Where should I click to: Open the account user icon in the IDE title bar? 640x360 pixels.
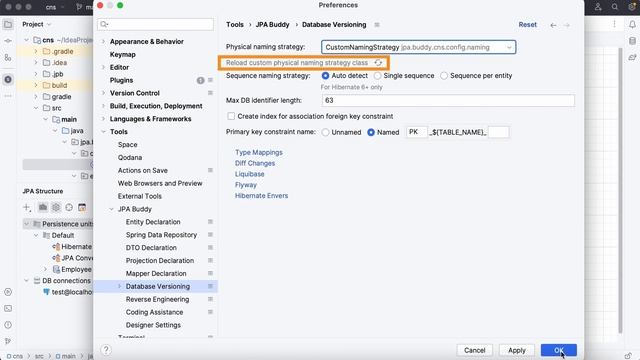[x=598, y=7]
